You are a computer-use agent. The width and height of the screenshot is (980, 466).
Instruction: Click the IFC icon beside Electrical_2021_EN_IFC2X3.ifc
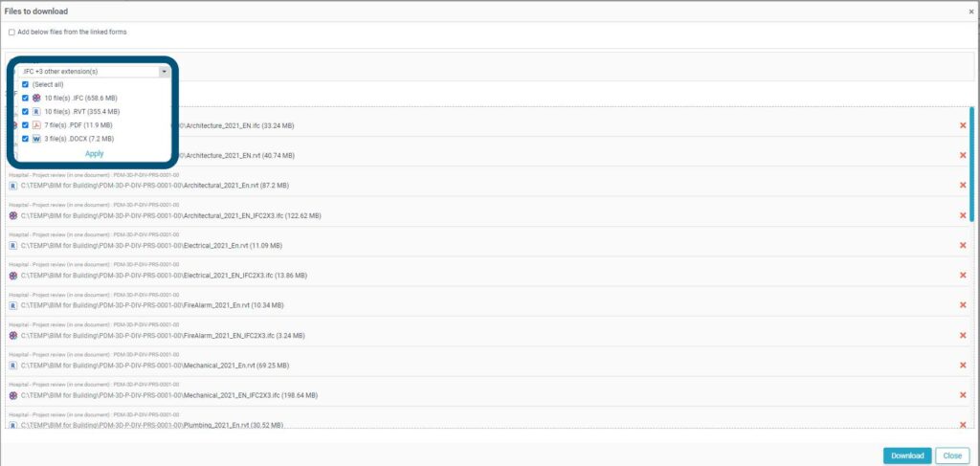(x=13, y=276)
